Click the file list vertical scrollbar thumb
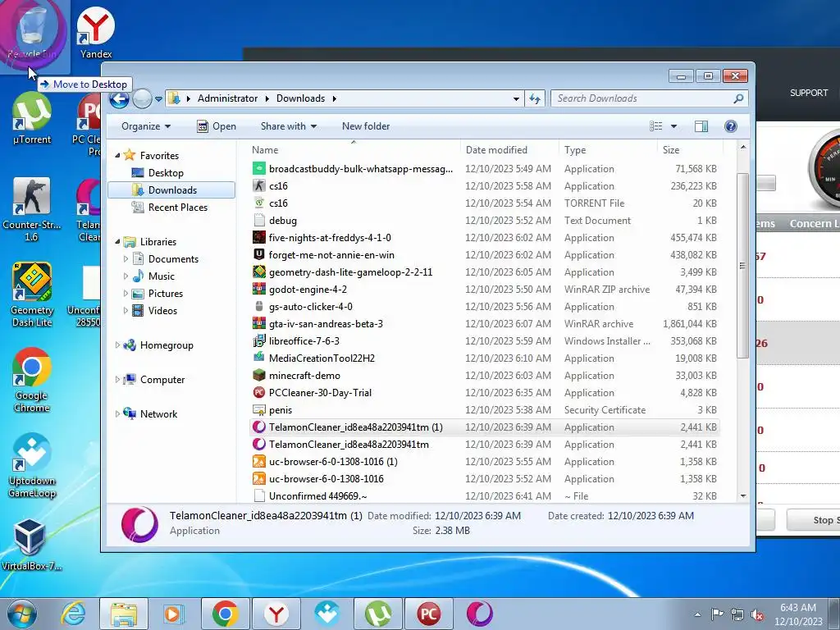Viewport: 840px width, 630px height. point(742,265)
